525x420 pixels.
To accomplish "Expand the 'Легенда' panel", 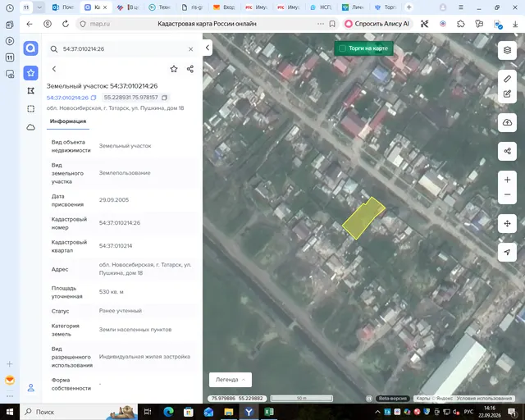I will (x=231, y=380).
